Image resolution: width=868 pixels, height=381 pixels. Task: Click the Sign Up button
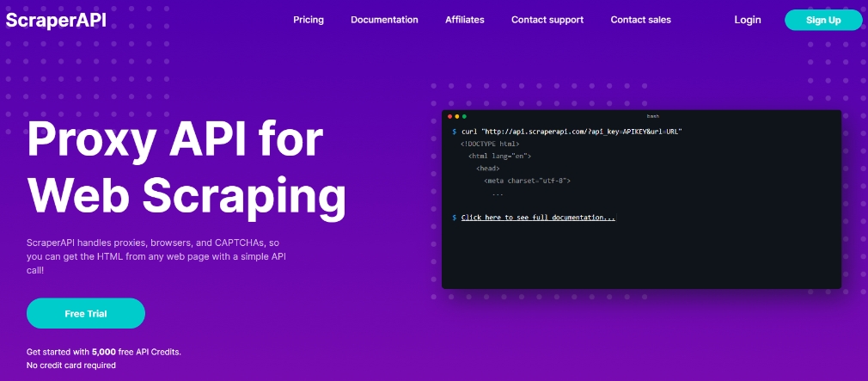pos(823,20)
